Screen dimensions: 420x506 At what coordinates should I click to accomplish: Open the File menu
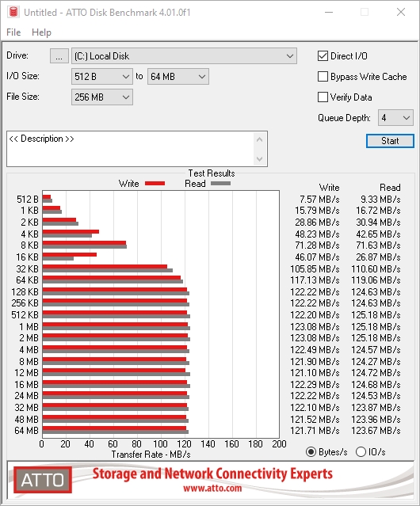click(13, 32)
